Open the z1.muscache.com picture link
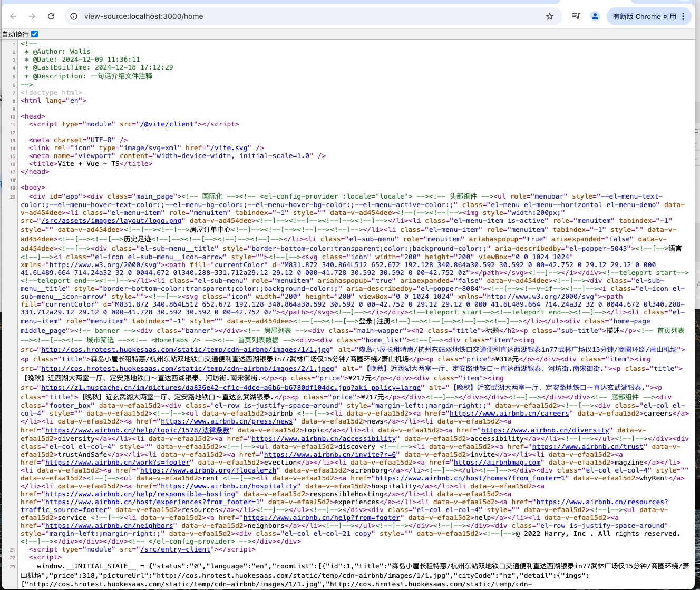This screenshot has width=700, height=590. (x=230, y=387)
